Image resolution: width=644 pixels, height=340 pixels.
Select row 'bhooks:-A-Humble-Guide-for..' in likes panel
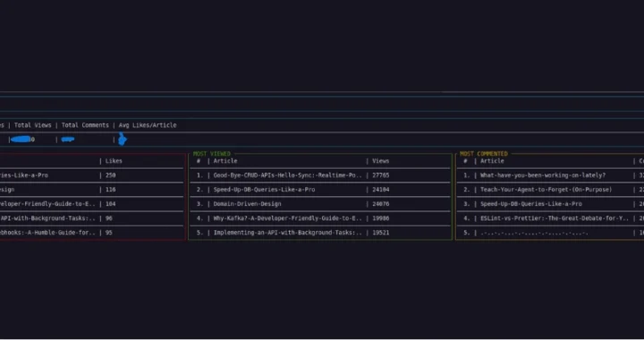[47, 233]
